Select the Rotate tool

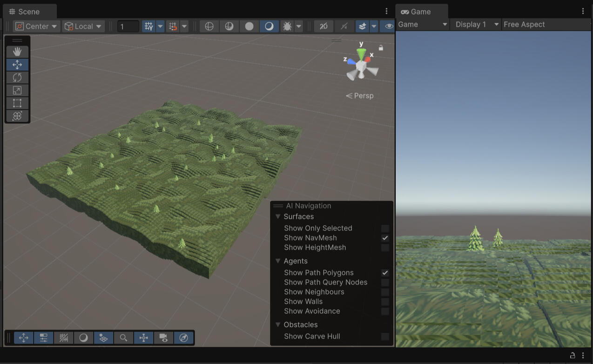pyautogui.click(x=17, y=77)
